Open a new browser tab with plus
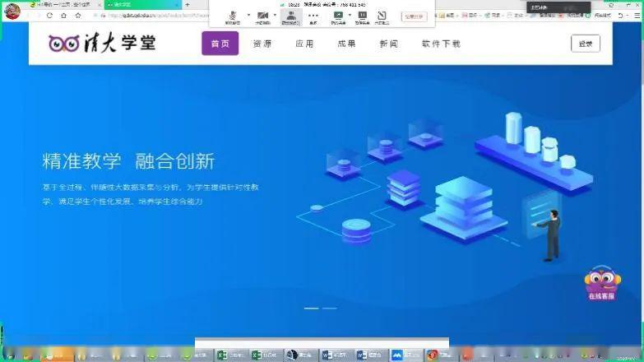The image size is (644, 362). [x=188, y=4]
